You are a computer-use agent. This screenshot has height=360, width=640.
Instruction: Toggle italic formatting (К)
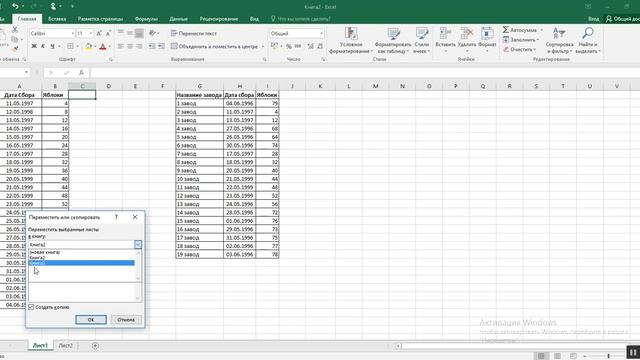click(43, 47)
